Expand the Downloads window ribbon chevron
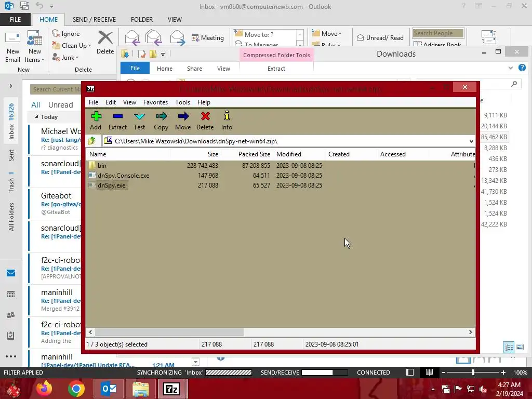The width and height of the screenshot is (532, 399). click(x=510, y=68)
